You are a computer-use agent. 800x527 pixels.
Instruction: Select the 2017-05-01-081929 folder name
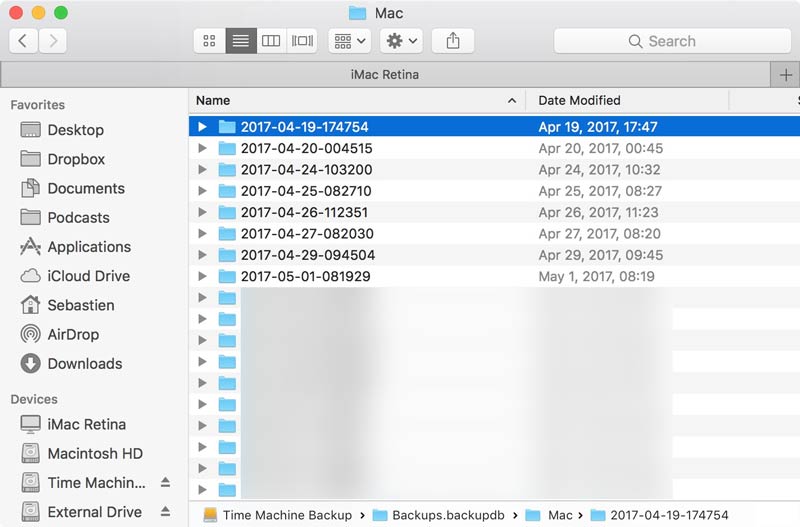(x=306, y=277)
